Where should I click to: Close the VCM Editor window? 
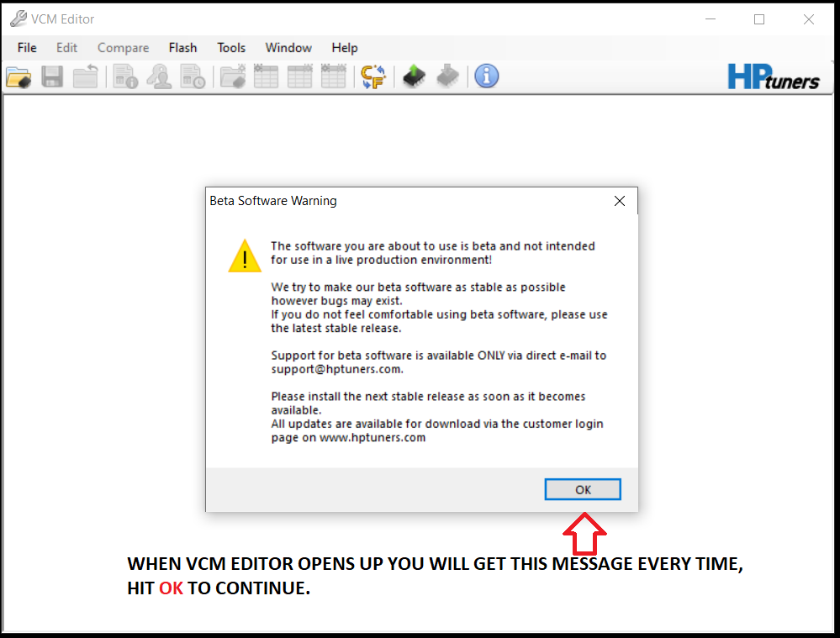coord(808,19)
